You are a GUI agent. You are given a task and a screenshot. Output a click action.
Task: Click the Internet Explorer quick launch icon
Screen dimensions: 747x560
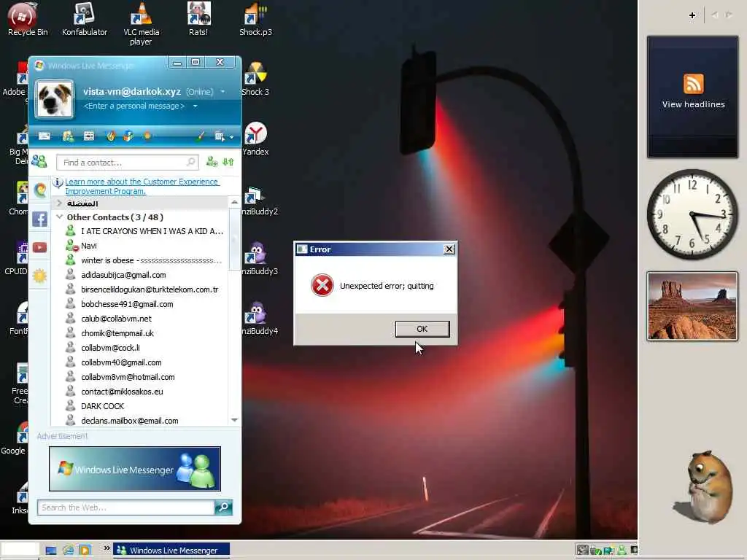[68, 551]
